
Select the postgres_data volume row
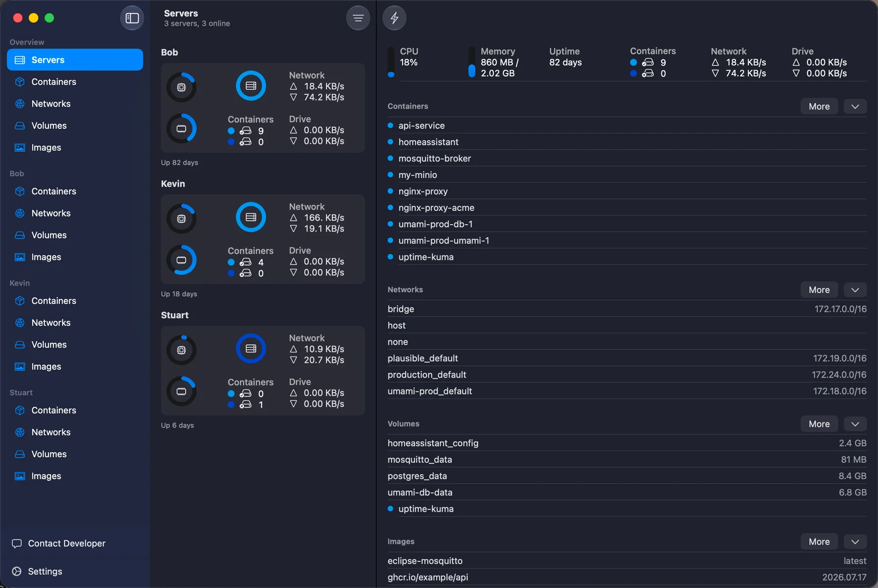pyautogui.click(x=627, y=476)
